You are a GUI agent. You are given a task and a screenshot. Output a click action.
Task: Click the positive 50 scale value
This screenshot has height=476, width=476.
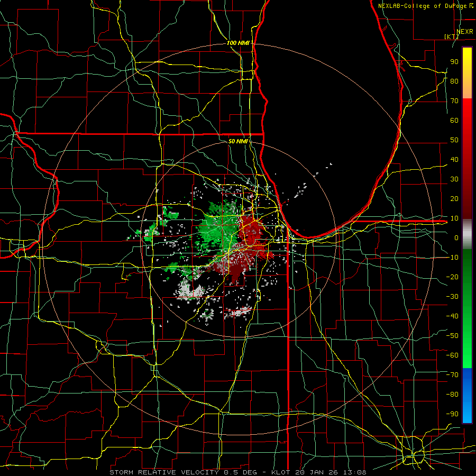454,140
